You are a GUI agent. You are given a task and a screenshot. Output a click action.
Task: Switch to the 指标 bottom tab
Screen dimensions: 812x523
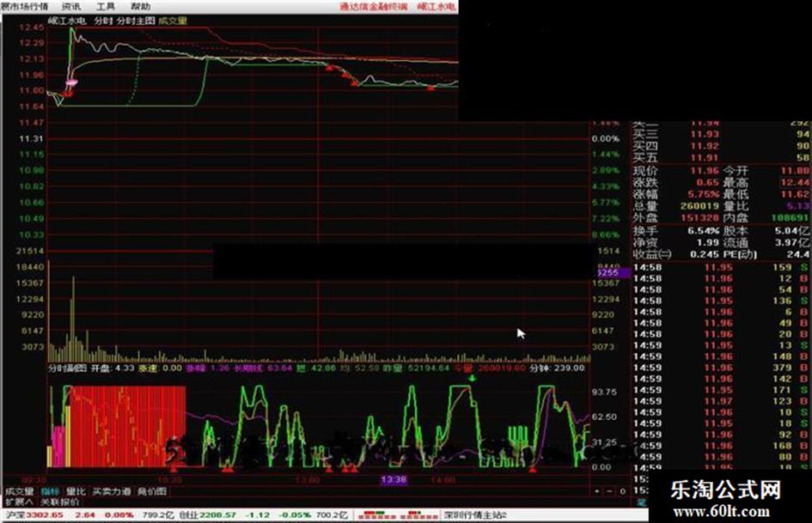point(50,491)
